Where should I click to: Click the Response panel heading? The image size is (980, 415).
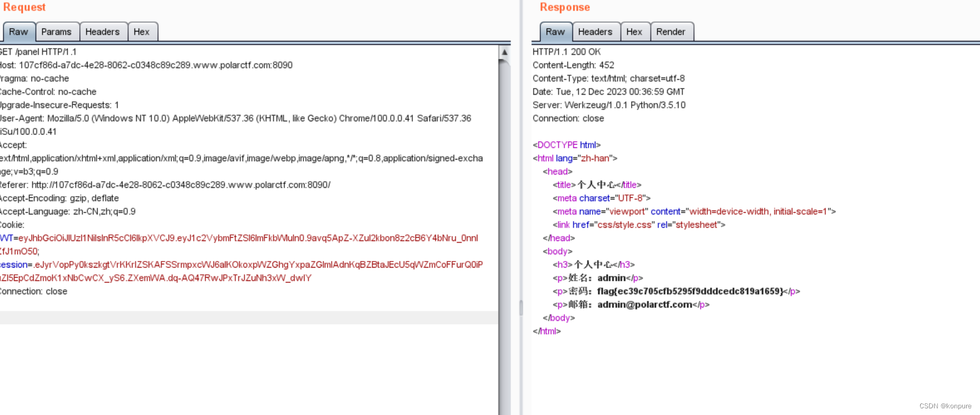click(x=565, y=7)
